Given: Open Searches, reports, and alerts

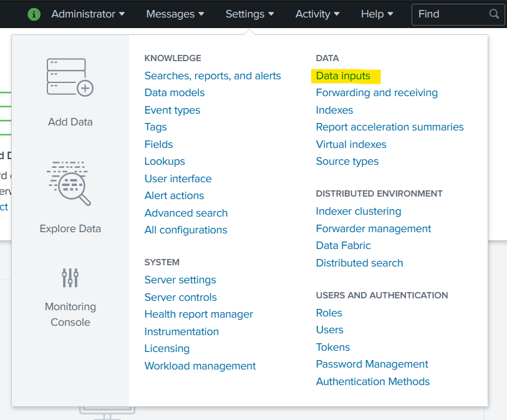Looking at the screenshot, I should pyautogui.click(x=213, y=76).
